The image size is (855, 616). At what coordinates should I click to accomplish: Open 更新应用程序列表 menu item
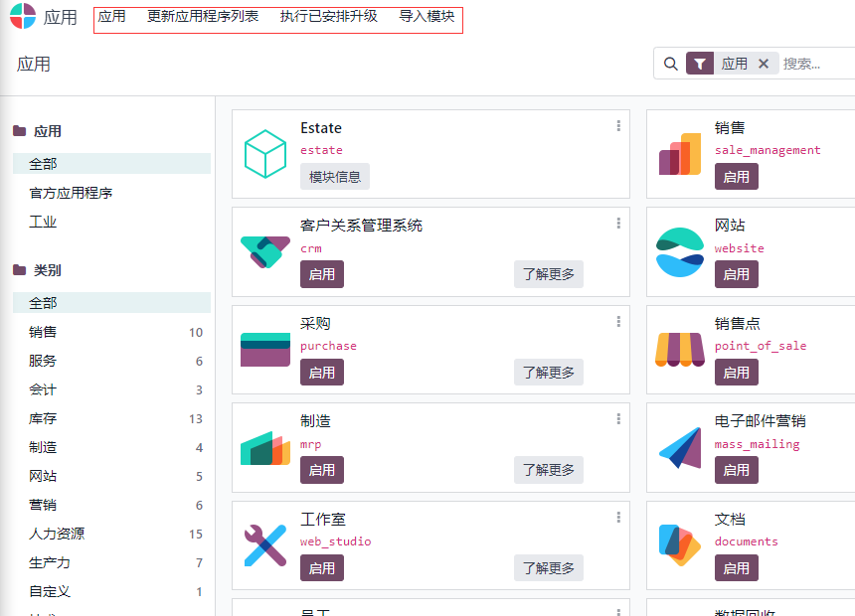(203, 17)
